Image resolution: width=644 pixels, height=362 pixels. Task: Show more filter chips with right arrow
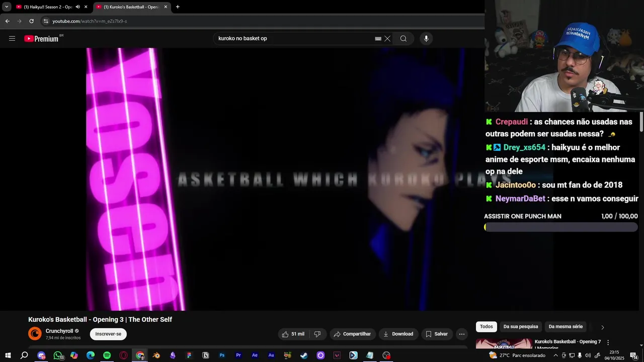coord(602,327)
